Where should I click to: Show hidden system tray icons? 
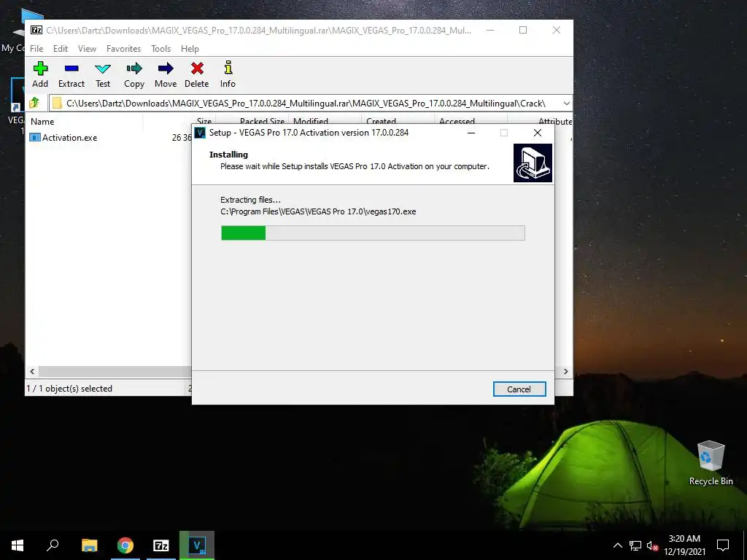pyautogui.click(x=617, y=545)
